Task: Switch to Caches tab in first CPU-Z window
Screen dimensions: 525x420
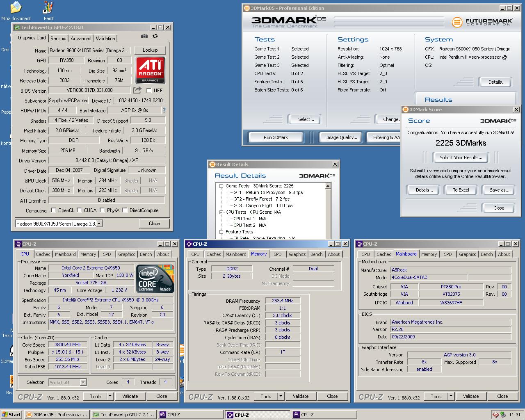Action: click(43, 254)
